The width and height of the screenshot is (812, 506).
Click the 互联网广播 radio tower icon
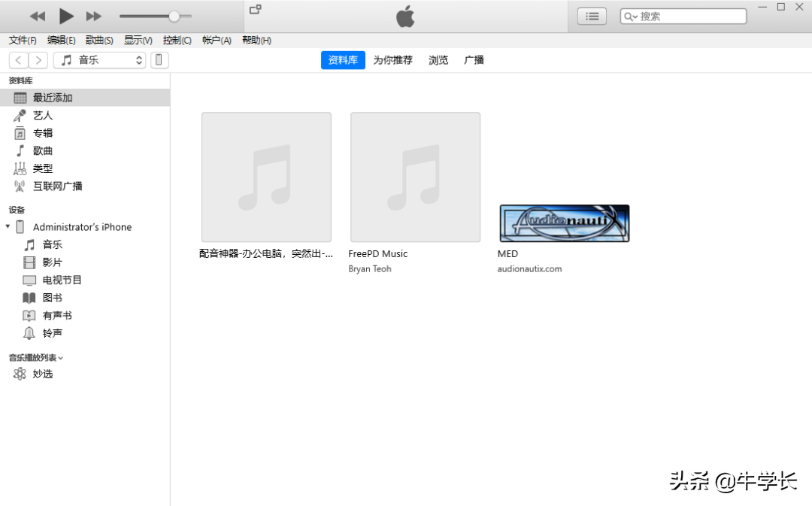20,186
